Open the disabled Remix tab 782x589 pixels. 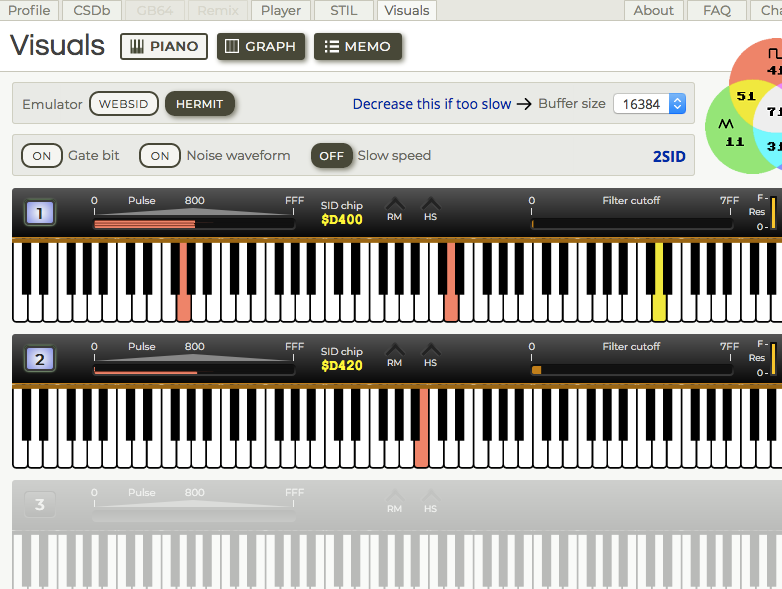pos(218,10)
